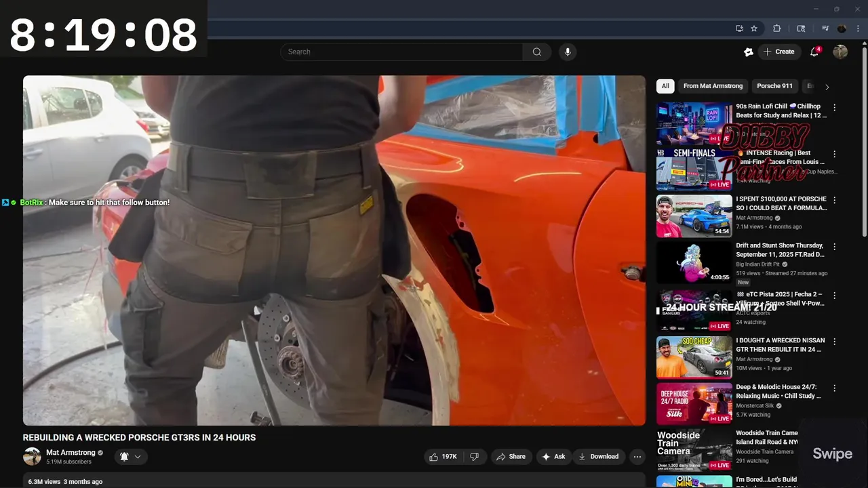
Task: Click the video player area
Action: [334, 250]
